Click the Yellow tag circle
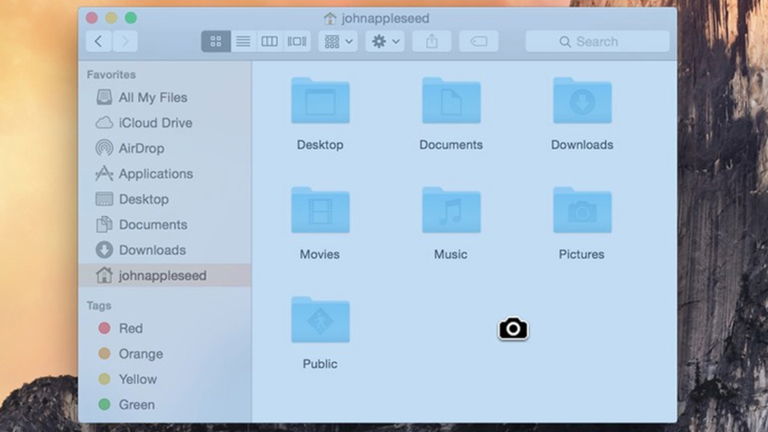 tap(104, 379)
